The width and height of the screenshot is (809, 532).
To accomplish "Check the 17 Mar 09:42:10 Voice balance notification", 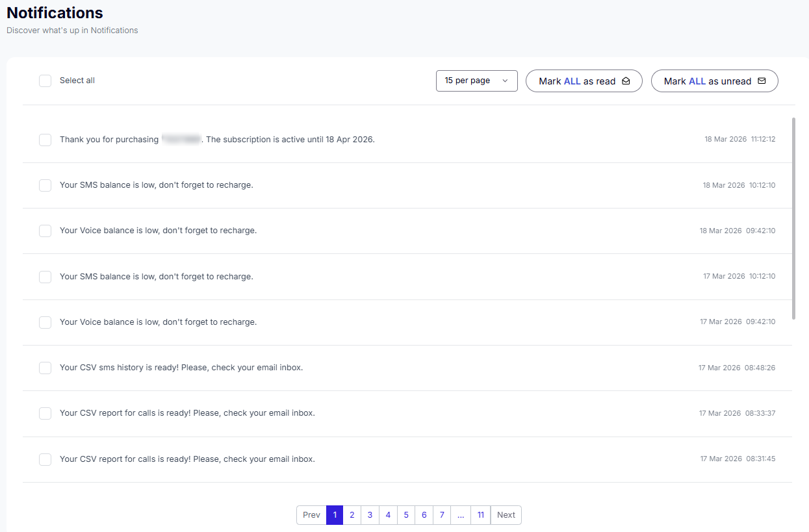I will 45,322.
